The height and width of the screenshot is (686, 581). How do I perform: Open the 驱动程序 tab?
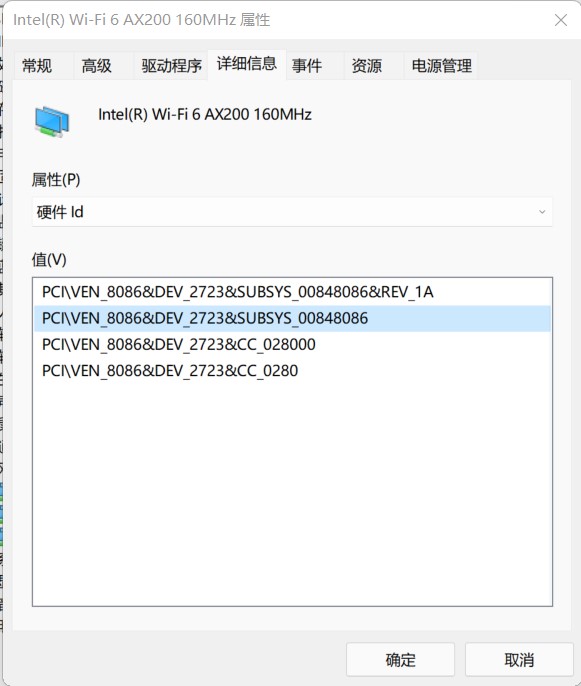171,66
